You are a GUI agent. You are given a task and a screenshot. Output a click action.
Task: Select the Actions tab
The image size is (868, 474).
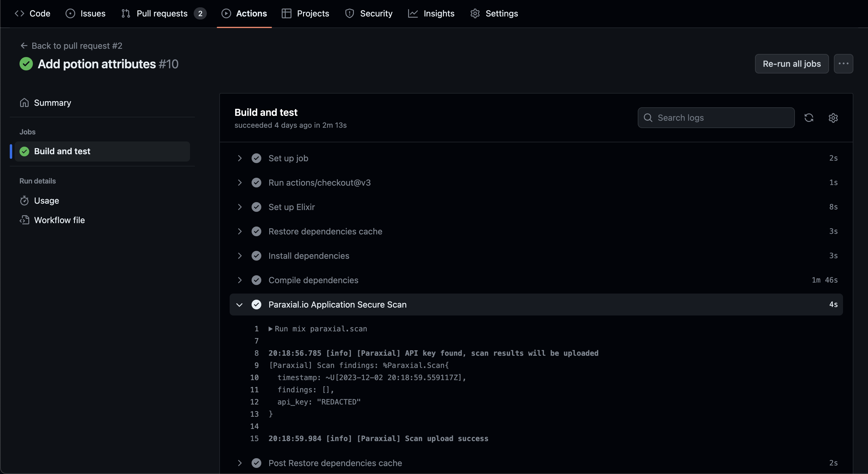pos(244,13)
